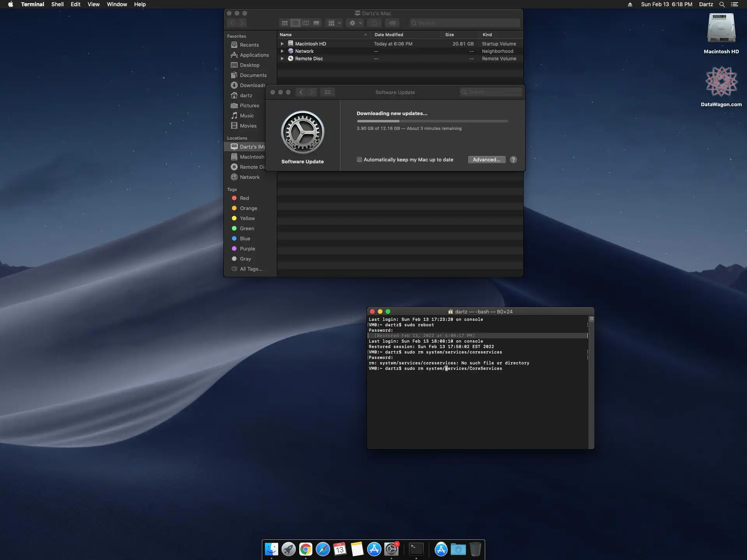Screen dimensions: 747x560
Task: Select Applications in Finder sidebar
Action: pos(254,55)
